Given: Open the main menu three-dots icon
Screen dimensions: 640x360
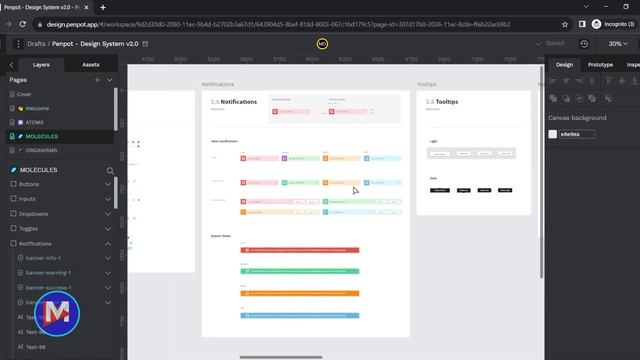Looking at the screenshot, I should tap(18, 44).
